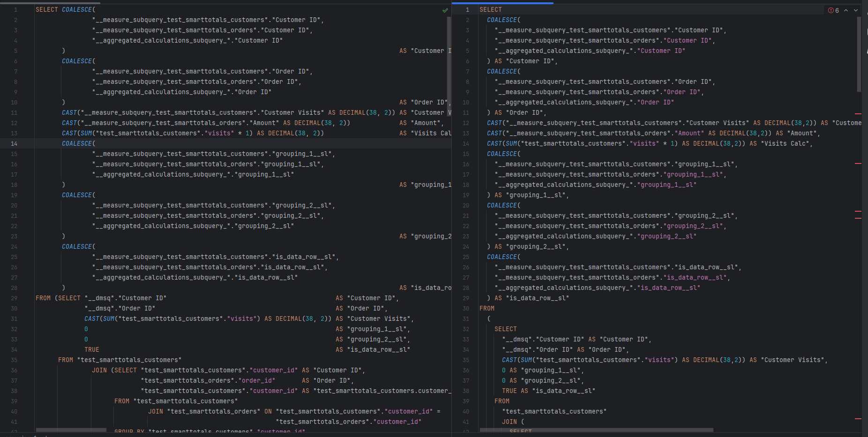Click line number 36 in the left gutter

coord(14,370)
